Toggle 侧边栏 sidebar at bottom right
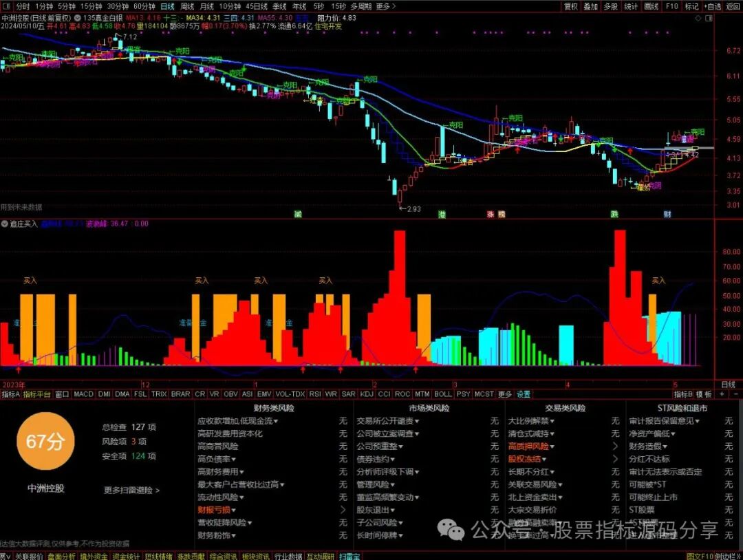 click(x=726, y=556)
